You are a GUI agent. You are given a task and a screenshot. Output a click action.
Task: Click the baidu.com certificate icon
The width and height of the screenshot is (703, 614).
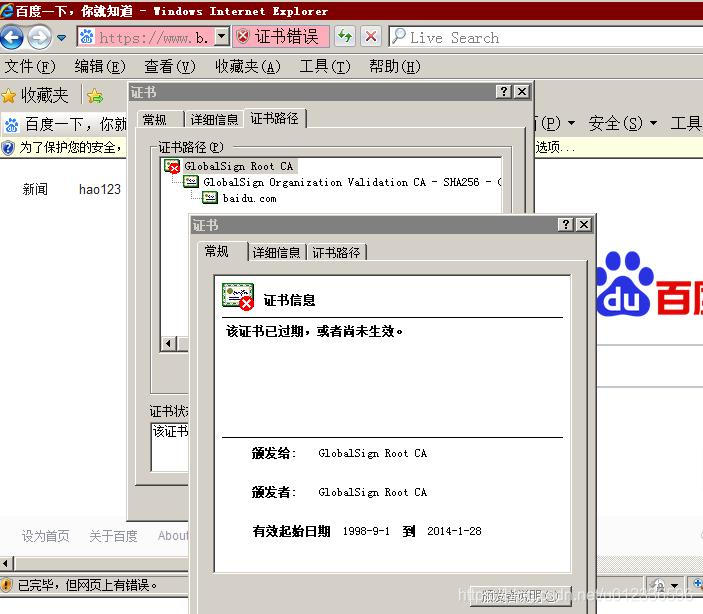click(x=210, y=198)
